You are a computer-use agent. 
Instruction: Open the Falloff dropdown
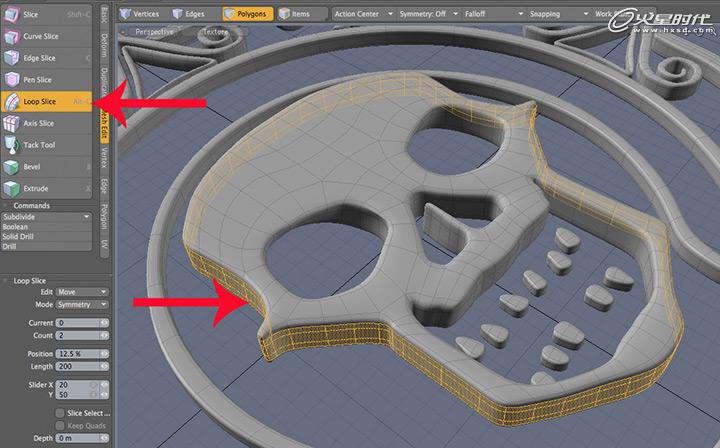pyautogui.click(x=494, y=14)
